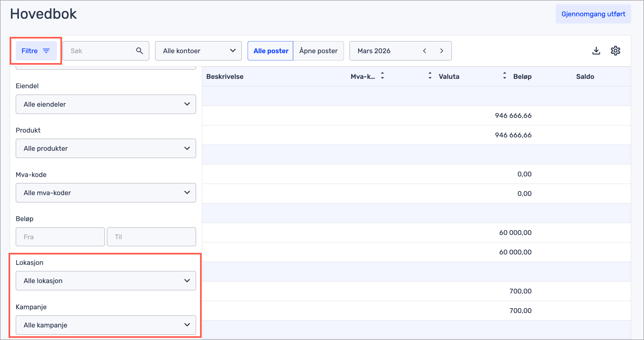Sort by Beløp column arrows
This screenshot has height=340, width=644.
pyautogui.click(x=504, y=76)
